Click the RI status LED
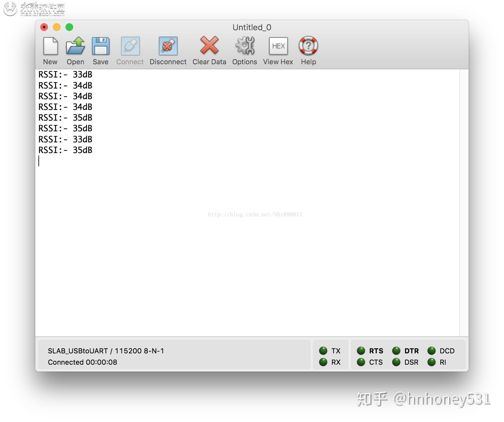 432,362
